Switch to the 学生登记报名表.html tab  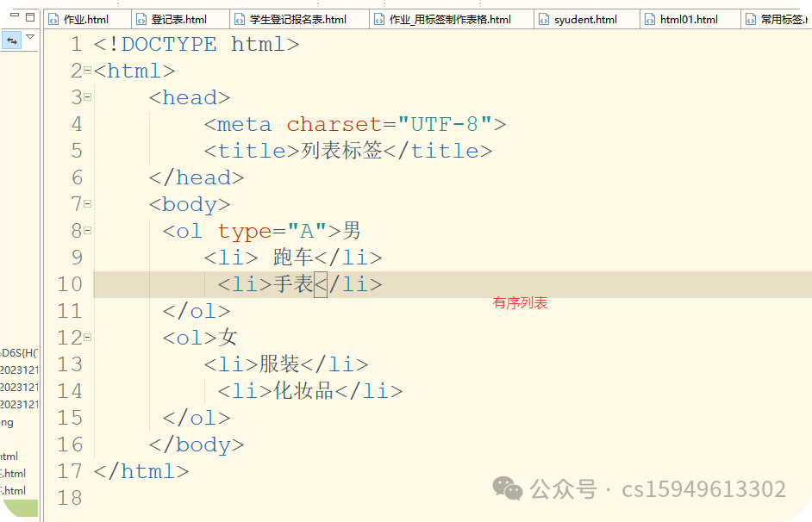click(297, 19)
